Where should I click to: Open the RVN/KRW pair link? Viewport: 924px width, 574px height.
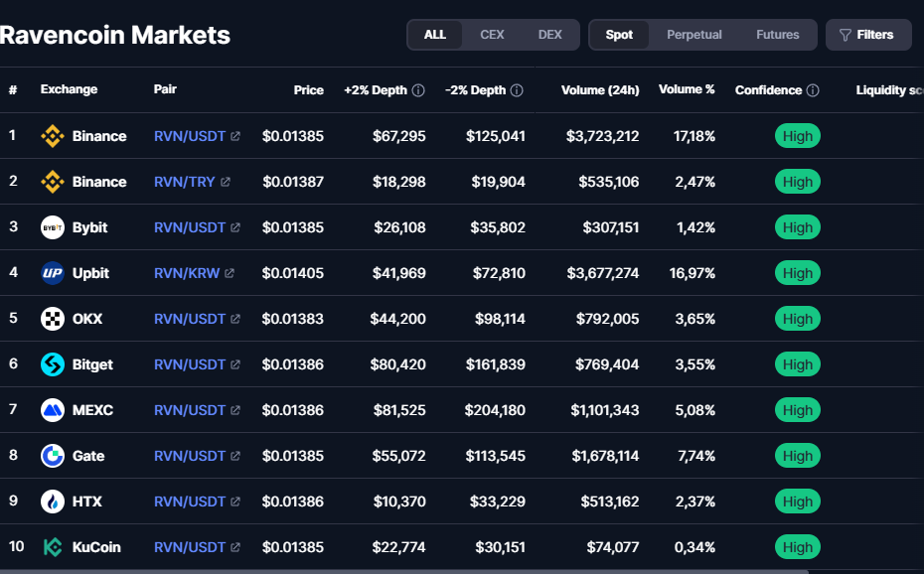[187, 273]
